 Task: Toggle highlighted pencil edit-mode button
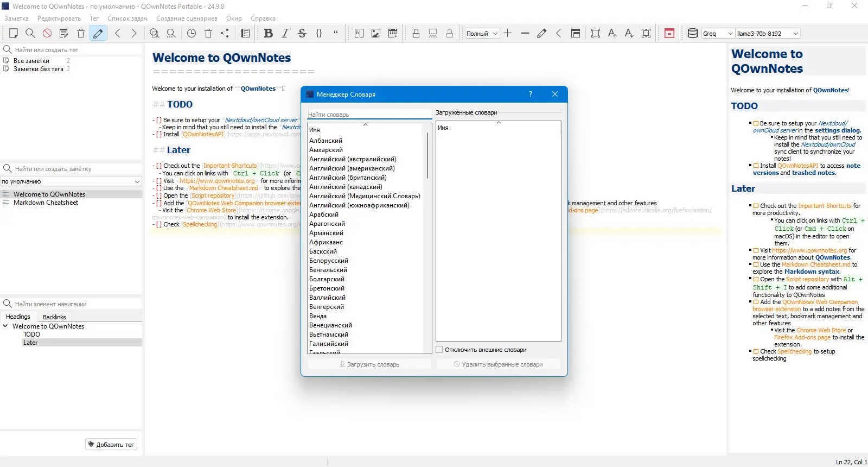[98, 33]
